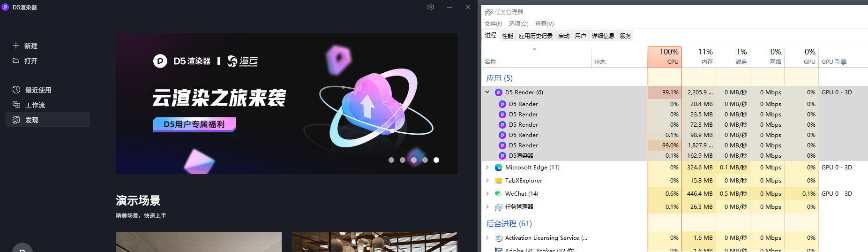The height and width of the screenshot is (252, 868).
Task: Switch to the 性能 tab
Action: pyautogui.click(x=508, y=36)
